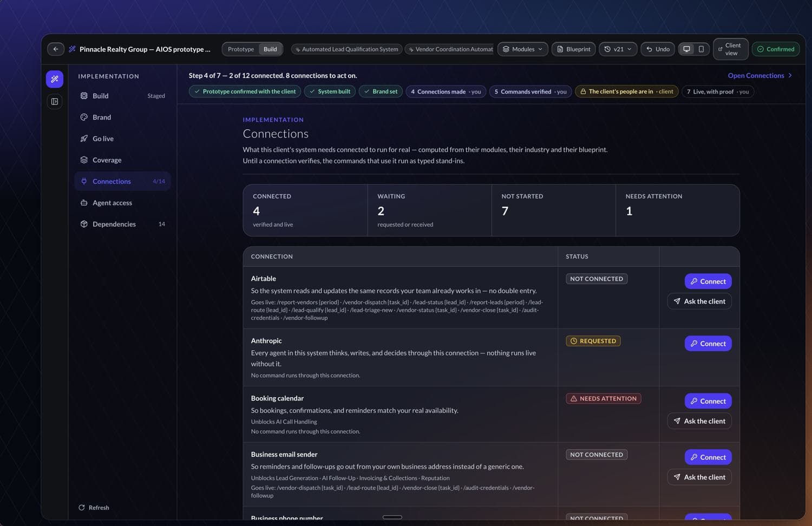Select Vendor Coordination Automation tab
The height and width of the screenshot is (526, 812).
450,49
